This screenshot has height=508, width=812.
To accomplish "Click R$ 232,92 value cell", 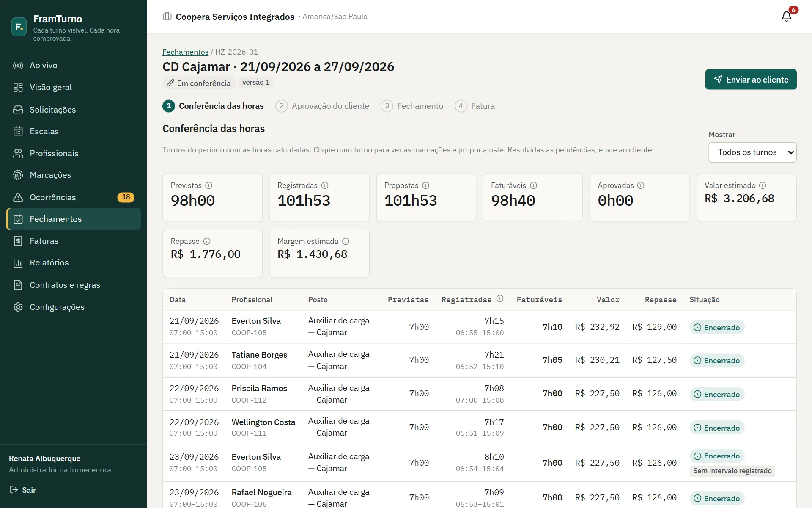I will [597, 327].
